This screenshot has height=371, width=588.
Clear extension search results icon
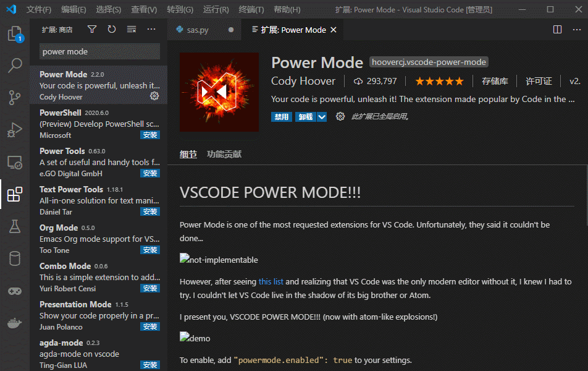coord(131,29)
